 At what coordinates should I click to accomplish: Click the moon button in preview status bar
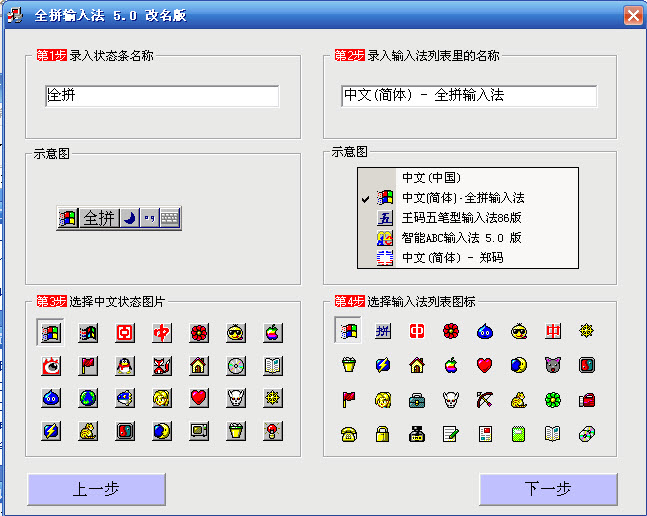(x=130, y=218)
